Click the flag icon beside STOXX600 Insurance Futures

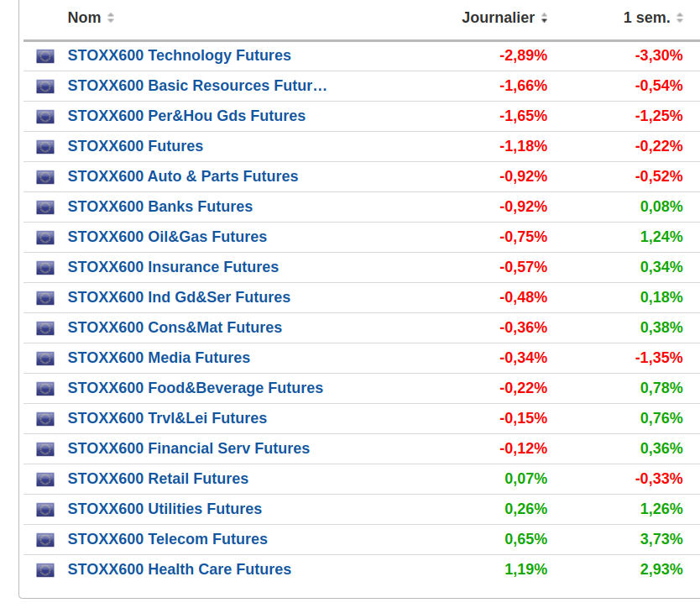pos(45,268)
